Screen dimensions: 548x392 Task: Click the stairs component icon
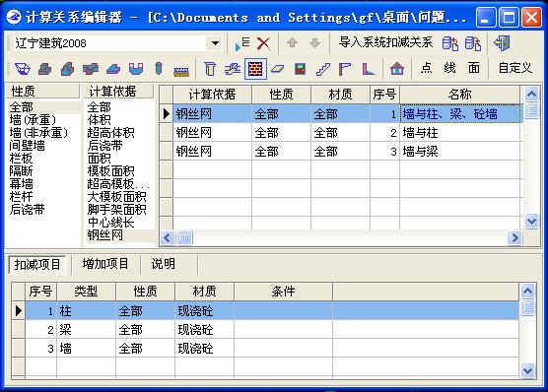pos(322,69)
